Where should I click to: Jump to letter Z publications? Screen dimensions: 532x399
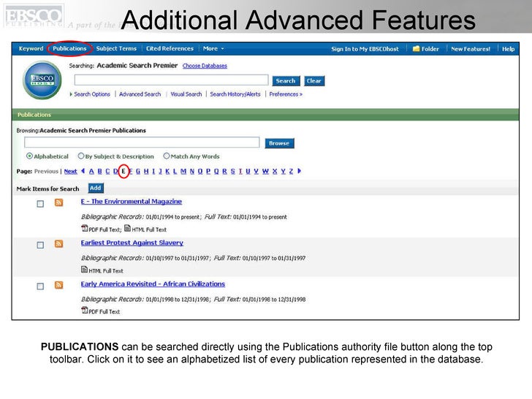[291, 171]
